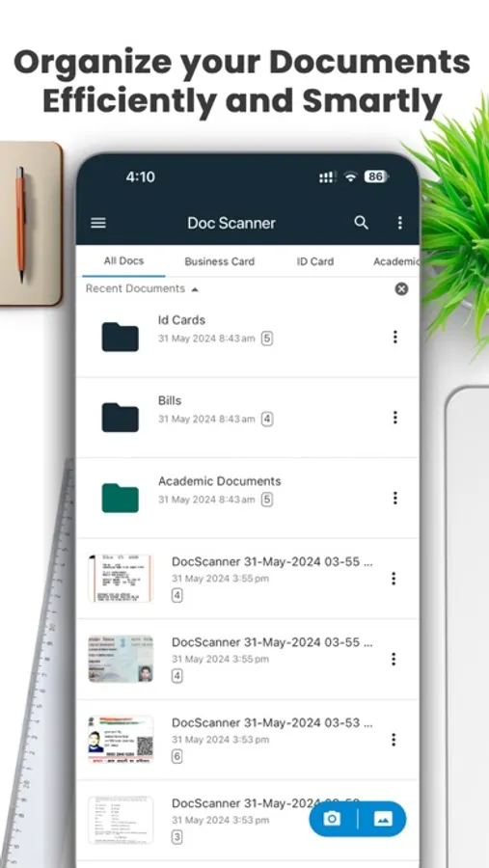Open the Bills folder title
This screenshot has height=868, width=489.
pos(170,400)
